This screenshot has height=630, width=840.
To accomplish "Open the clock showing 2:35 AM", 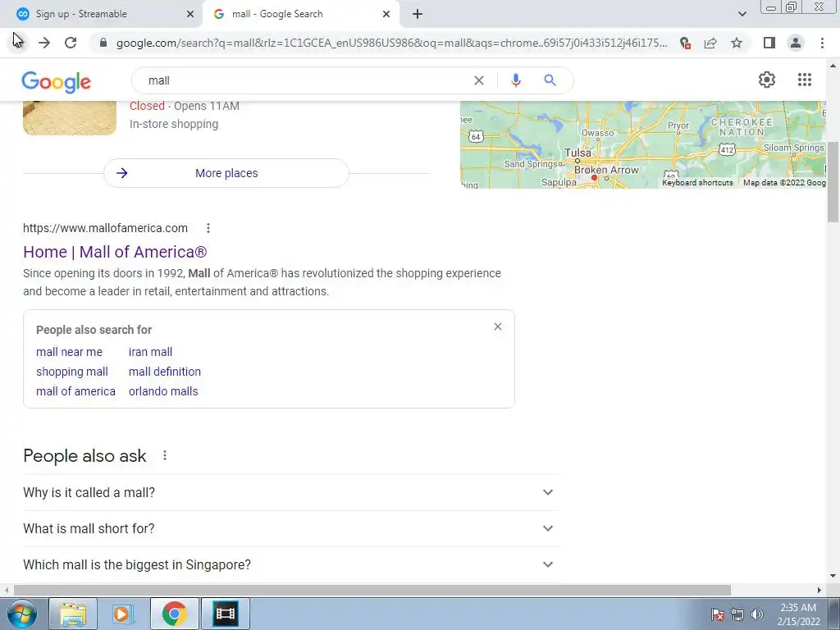I will point(798,614).
